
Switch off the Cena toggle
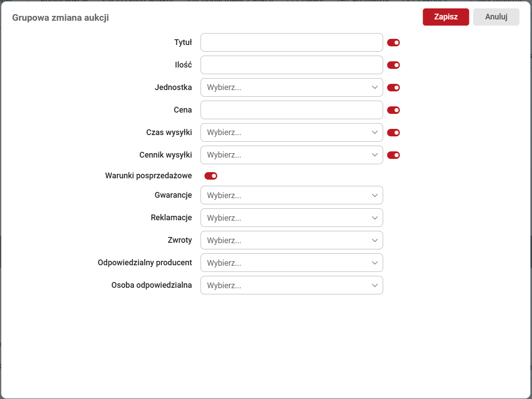pyautogui.click(x=393, y=110)
